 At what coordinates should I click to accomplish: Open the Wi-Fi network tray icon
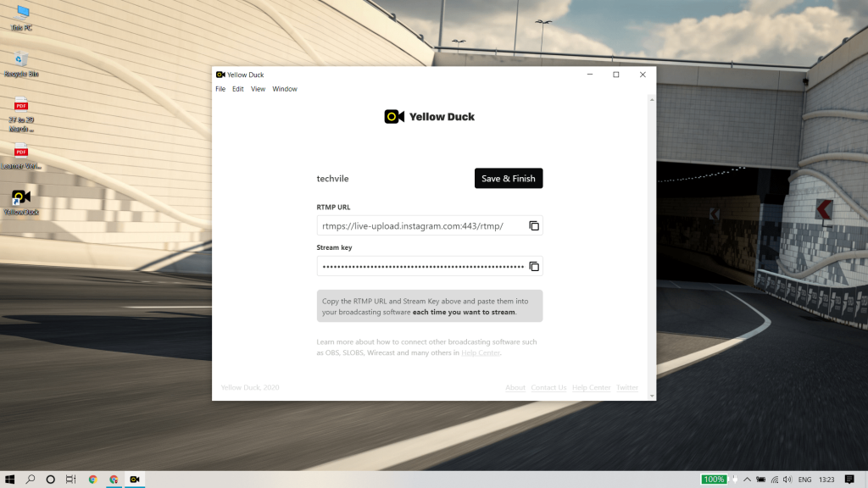(x=775, y=480)
